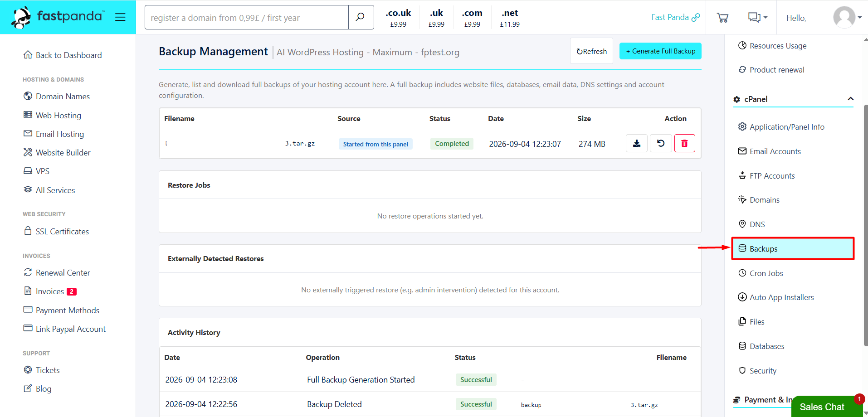This screenshot has height=417, width=868.
Task: Select the .com £9.99 domain option
Action: (x=472, y=18)
